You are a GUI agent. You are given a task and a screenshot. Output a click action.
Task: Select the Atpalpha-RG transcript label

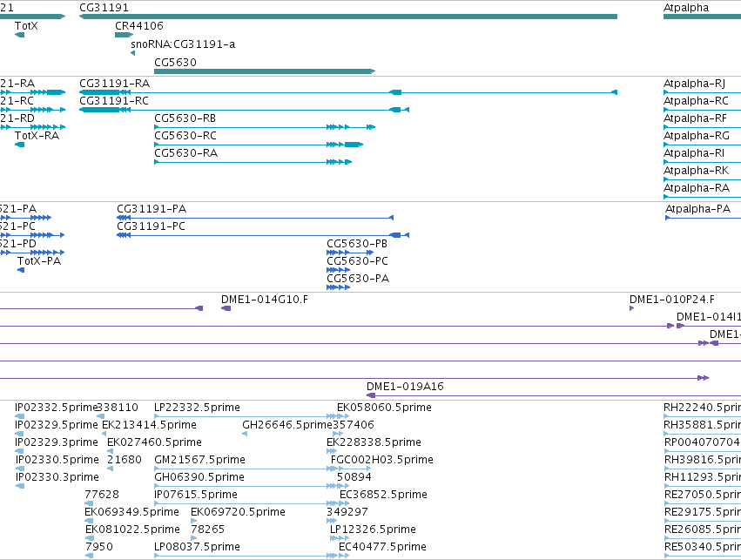[697, 136]
